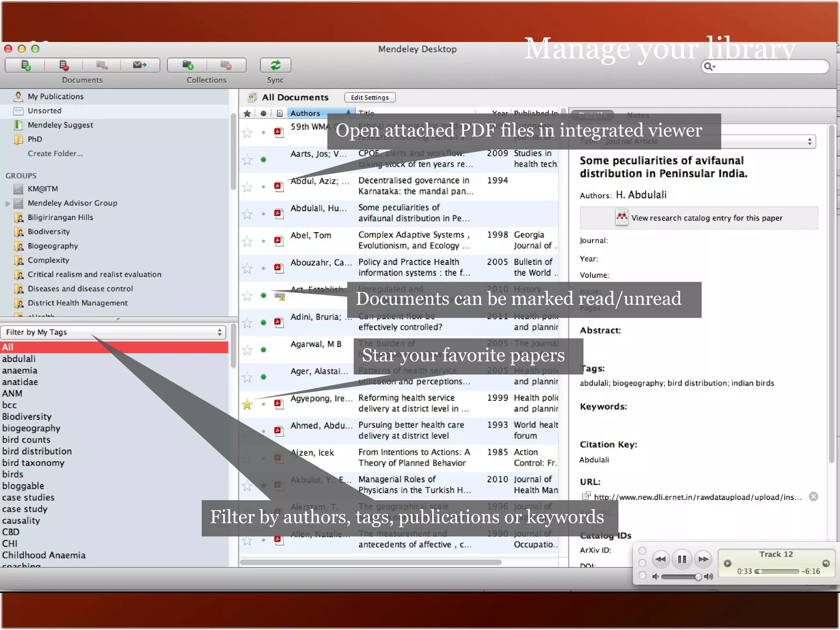Open the PDF icon for Abel, Tom
This screenshot has width=840, height=630.
click(x=279, y=241)
